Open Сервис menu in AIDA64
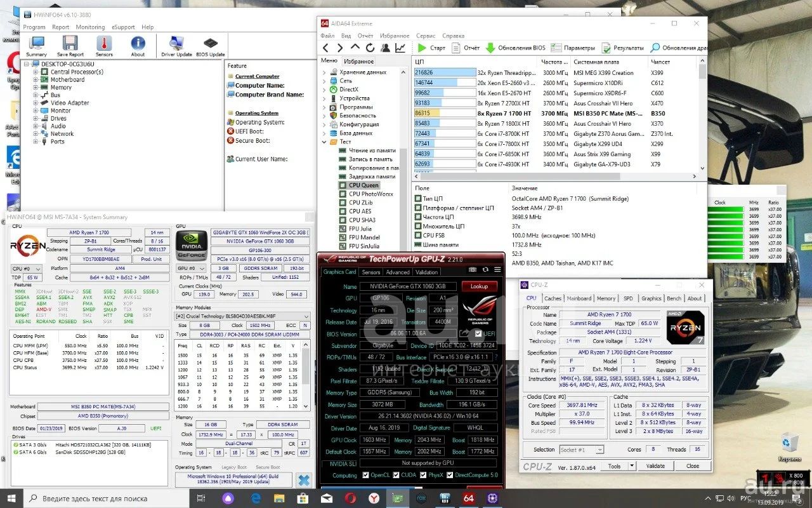812x508 pixels. [x=426, y=36]
